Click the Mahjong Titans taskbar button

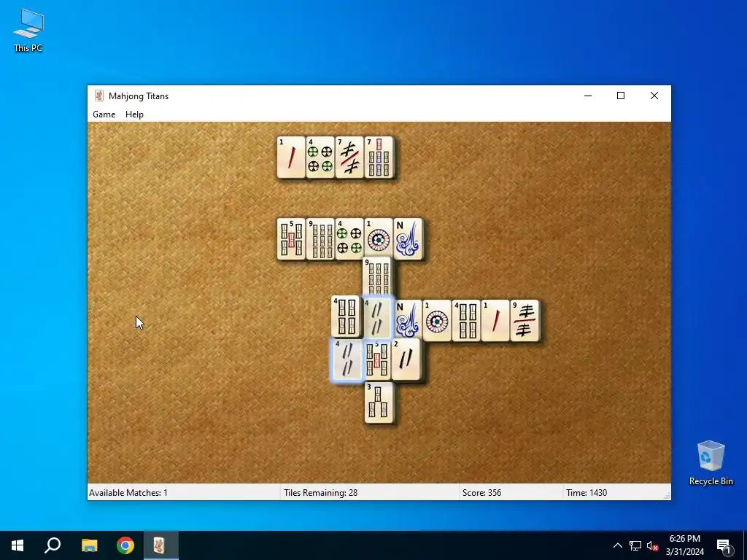click(x=161, y=545)
